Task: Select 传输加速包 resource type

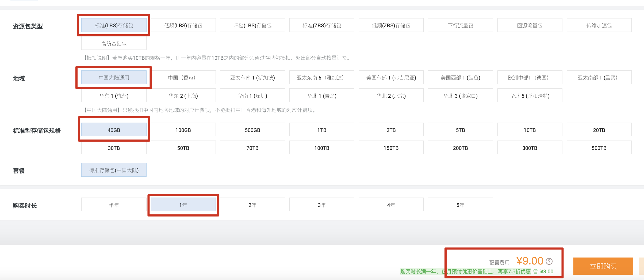Action: (599, 25)
